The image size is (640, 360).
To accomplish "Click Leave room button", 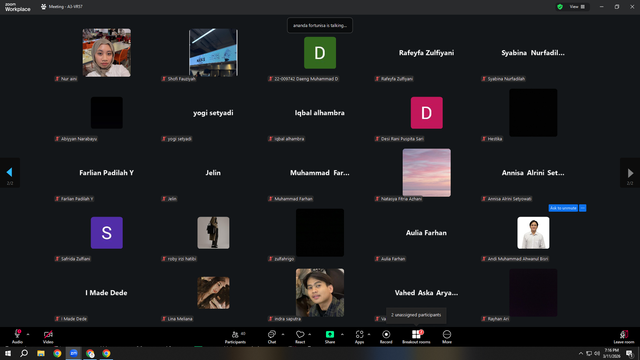I will tap(624, 336).
